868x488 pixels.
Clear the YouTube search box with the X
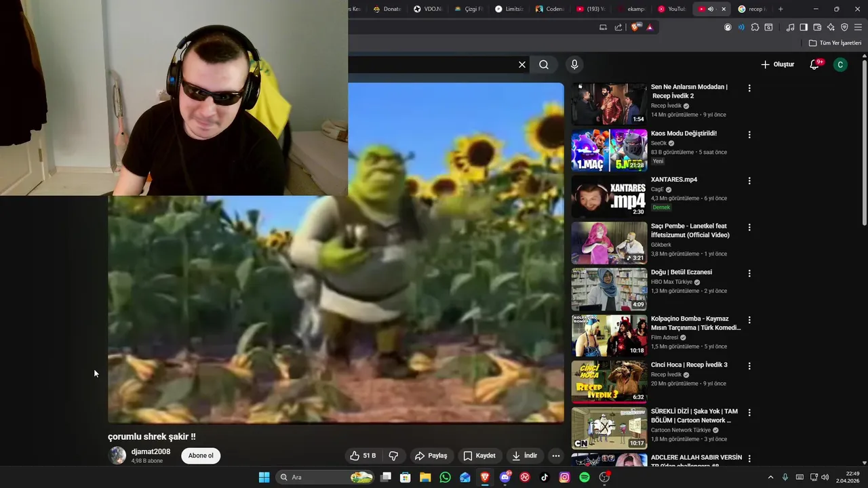tap(522, 64)
